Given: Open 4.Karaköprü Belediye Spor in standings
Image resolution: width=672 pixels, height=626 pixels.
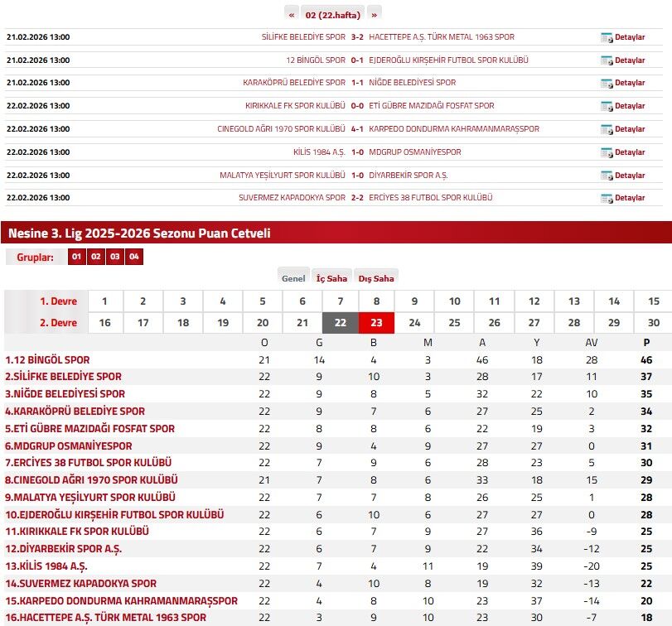Looking at the screenshot, I should pos(75,411).
